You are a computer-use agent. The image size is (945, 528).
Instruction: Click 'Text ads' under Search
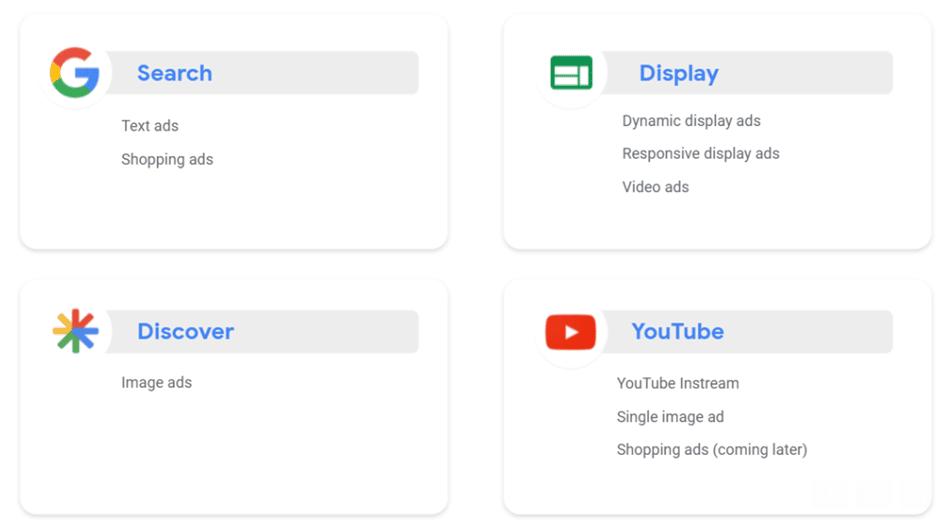150,125
